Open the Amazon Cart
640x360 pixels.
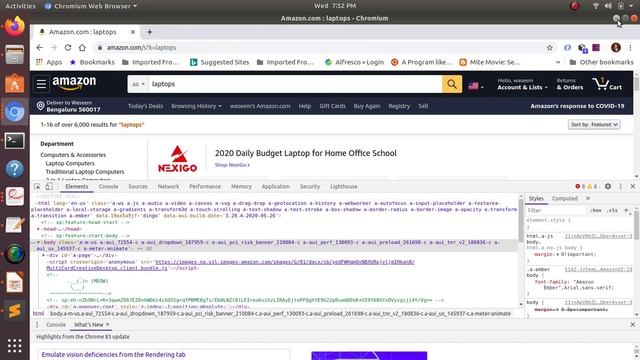click(607, 84)
